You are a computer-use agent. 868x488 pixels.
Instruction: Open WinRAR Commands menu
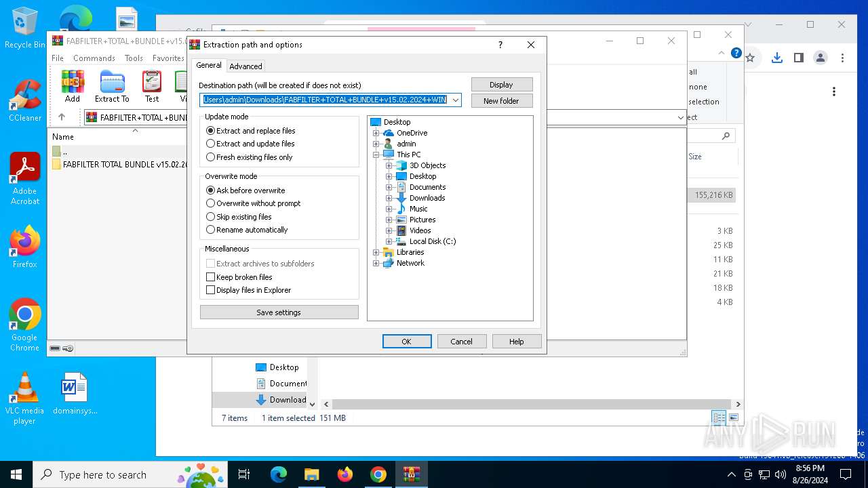pyautogui.click(x=94, y=58)
